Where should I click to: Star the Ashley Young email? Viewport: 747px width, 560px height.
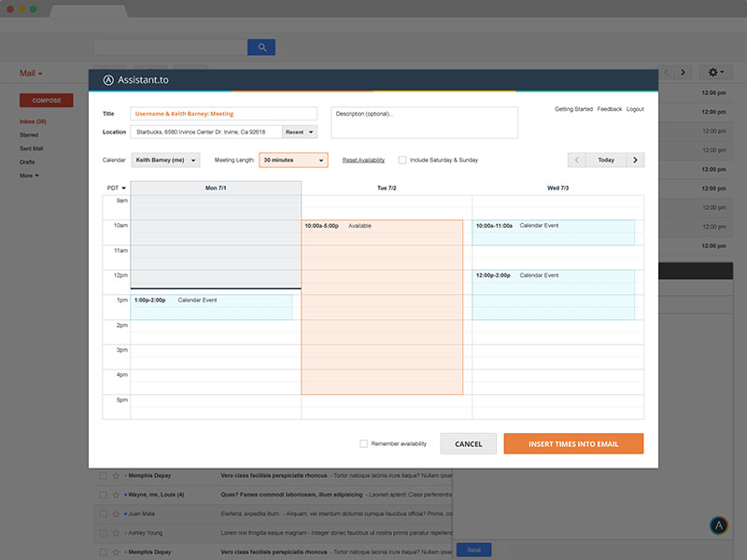[x=116, y=533]
